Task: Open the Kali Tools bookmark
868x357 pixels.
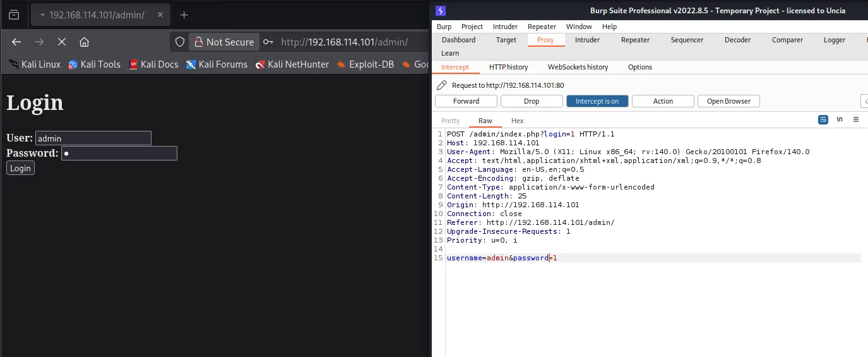Action: [x=95, y=64]
